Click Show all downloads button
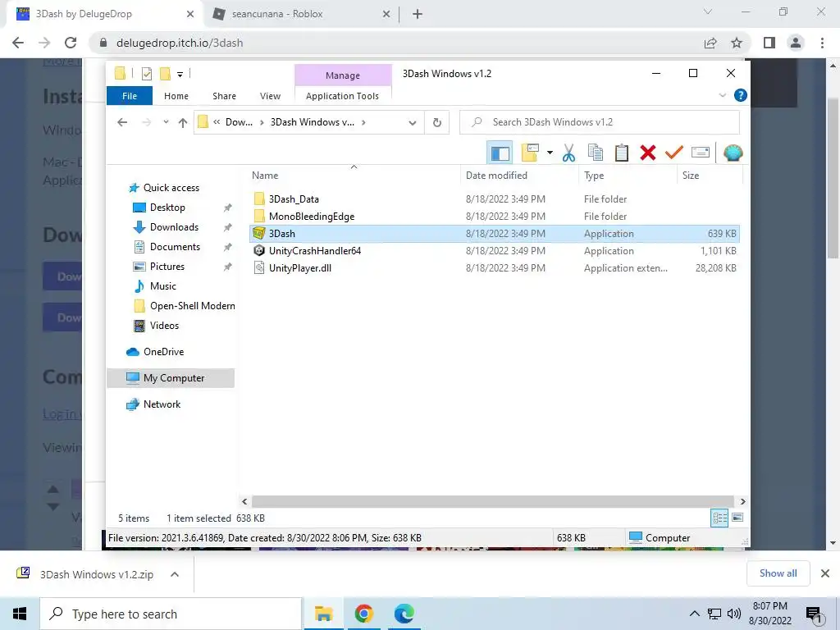The height and width of the screenshot is (630, 840). tap(778, 573)
